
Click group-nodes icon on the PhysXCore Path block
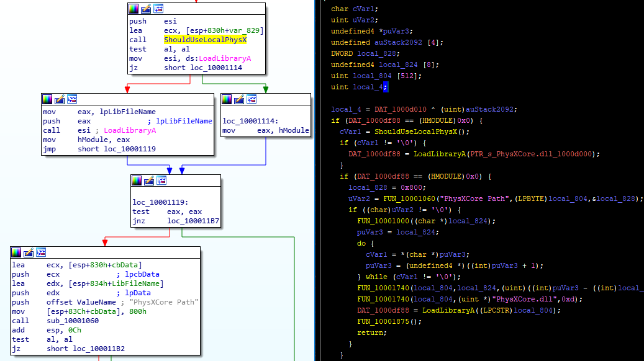[x=41, y=252]
